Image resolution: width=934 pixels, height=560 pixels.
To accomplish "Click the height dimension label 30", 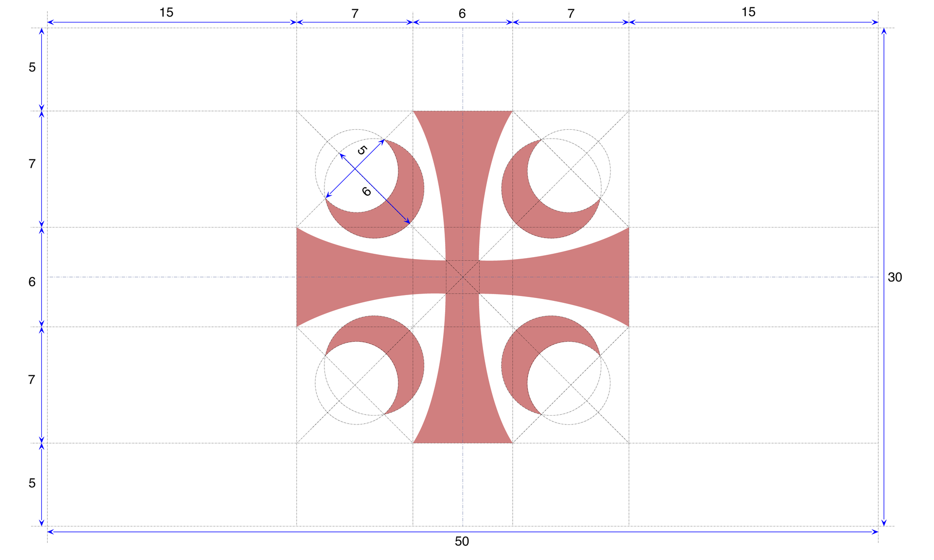I will pos(895,278).
